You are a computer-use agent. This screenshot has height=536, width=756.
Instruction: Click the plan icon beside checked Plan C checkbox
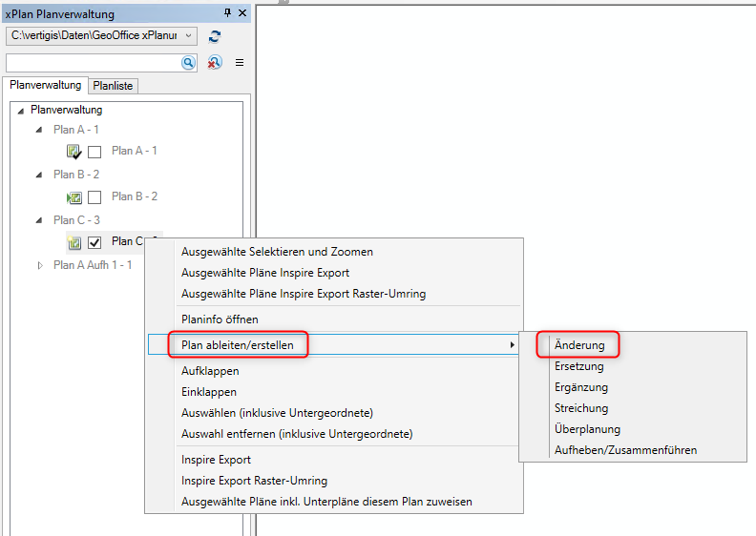click(73, 242)
